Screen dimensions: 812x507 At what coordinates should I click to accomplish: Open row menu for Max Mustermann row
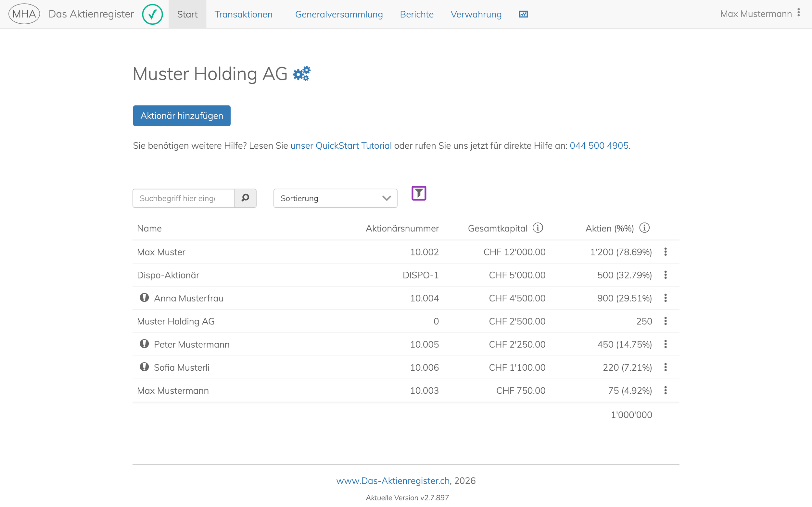click(x=666, y=391)
